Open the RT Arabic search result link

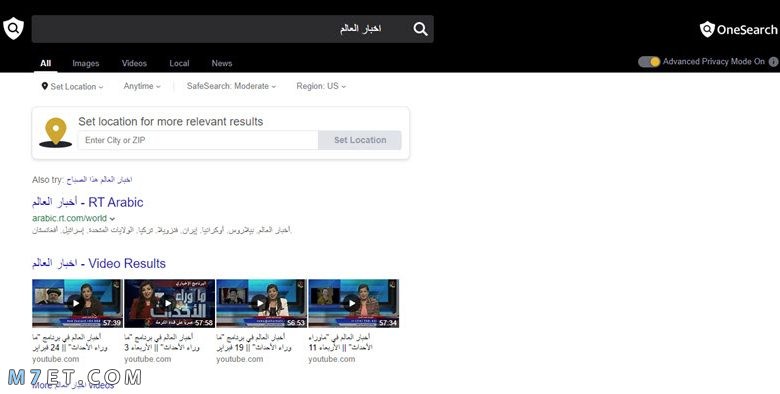click(x=88, y=202)
